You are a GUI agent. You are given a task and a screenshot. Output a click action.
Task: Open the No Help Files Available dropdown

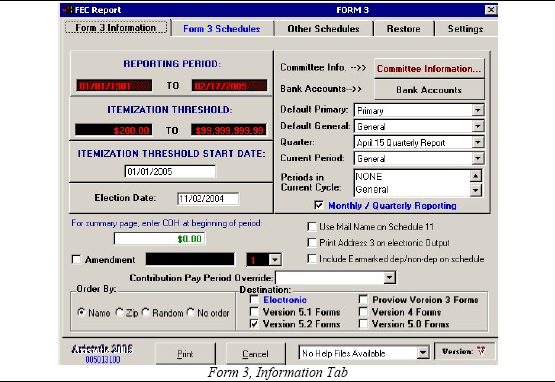[x=423, y=353]
